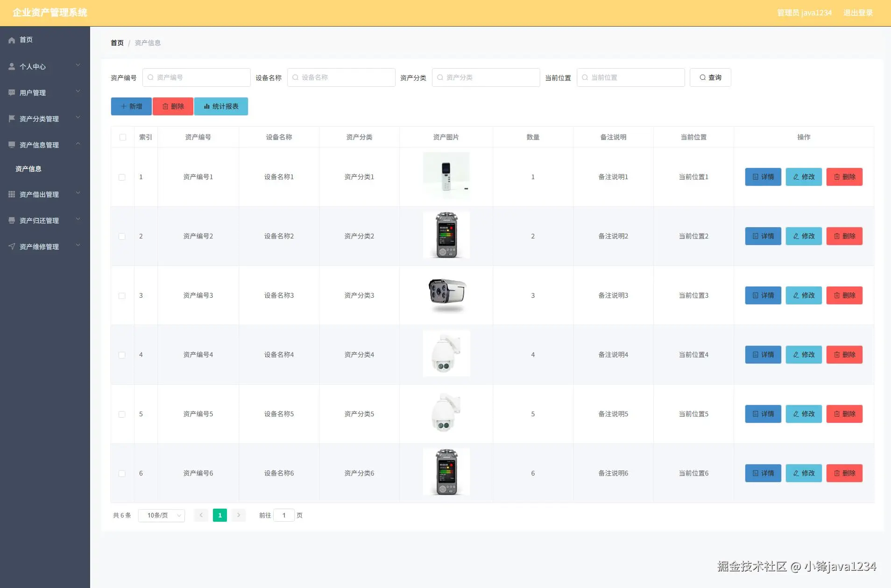Screen dimensions: 891x588
Task: Open the 个人中心 sidebar menu
Action: [45, 67]
